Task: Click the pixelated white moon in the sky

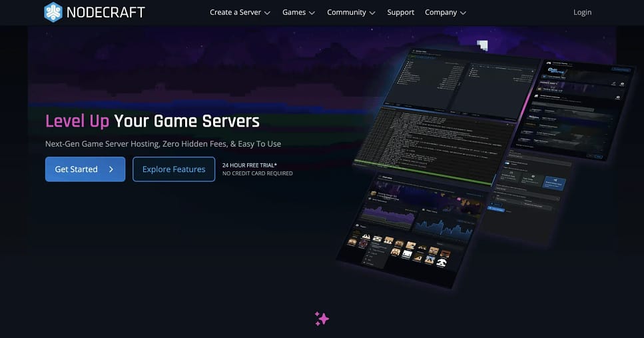Action: 483,45
